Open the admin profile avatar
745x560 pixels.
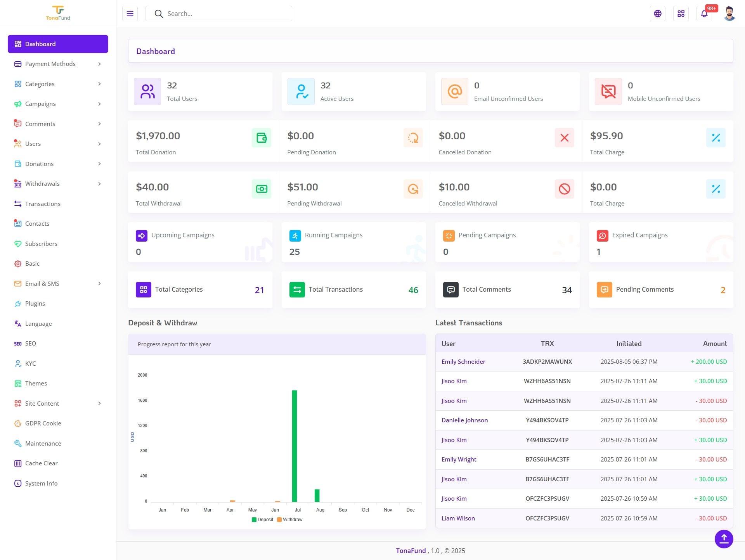point(729,14)
